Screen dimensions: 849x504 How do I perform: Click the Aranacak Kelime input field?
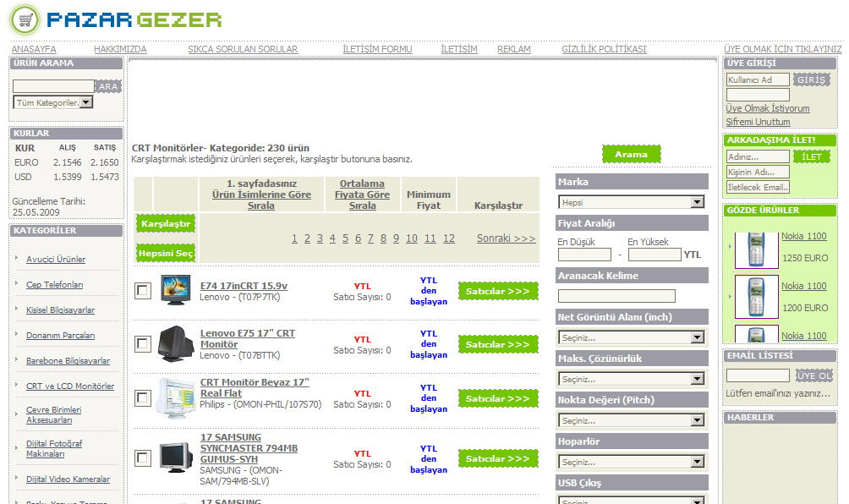(616, 296)
